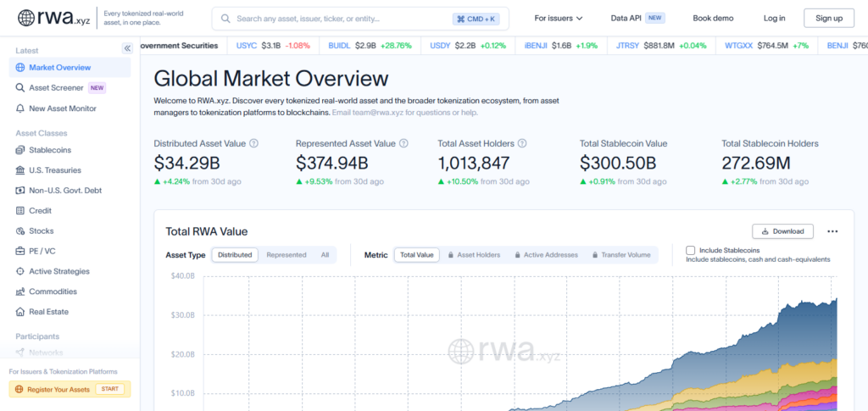Click the Asset Screener magnifier icon
Image resolution: width=868 pixels, height=411 pixels.
[x=20, y=87]
